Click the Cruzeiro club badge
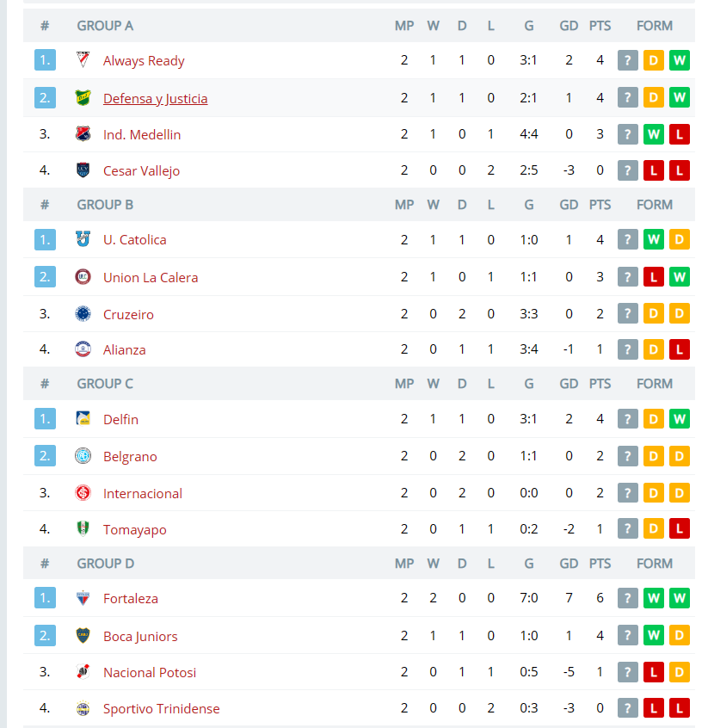The height and width of the screenshot is (728, 708). (x=83, y=314)
